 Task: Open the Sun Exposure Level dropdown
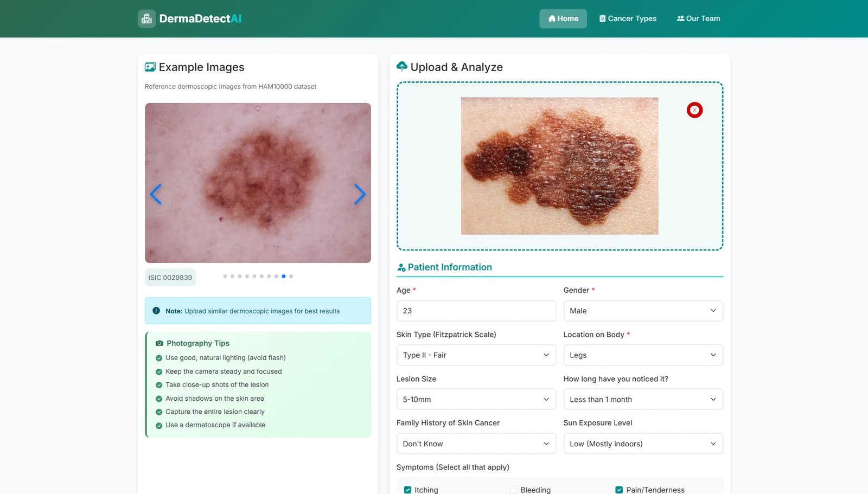click(x=643, y=444)
